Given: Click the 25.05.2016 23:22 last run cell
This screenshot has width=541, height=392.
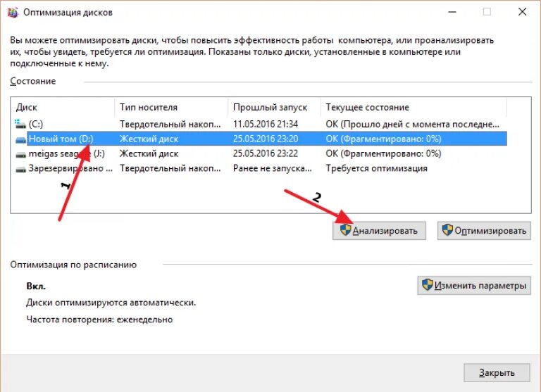Looking at the screenshot, I should (x=266, y=153).
